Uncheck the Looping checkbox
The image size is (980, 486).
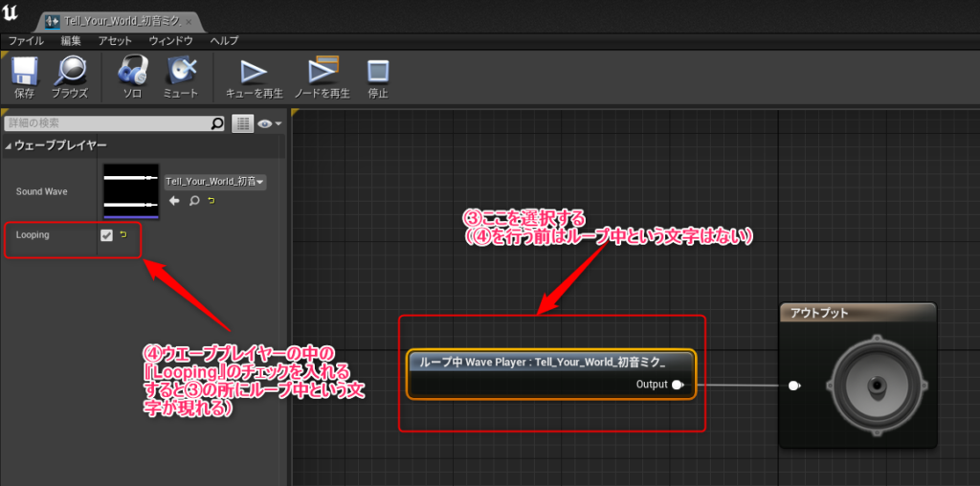[106, 235]
